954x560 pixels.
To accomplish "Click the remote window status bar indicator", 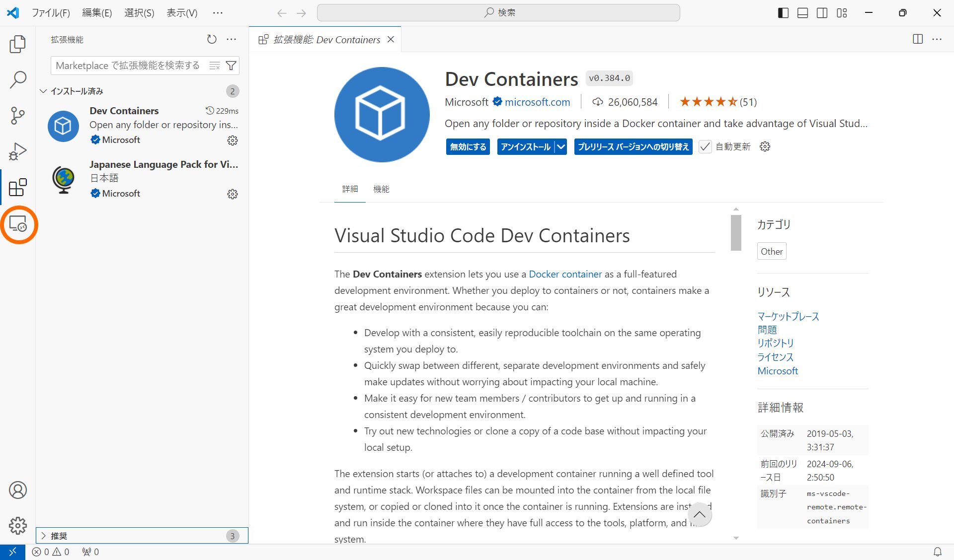I will tap(12, 552).
